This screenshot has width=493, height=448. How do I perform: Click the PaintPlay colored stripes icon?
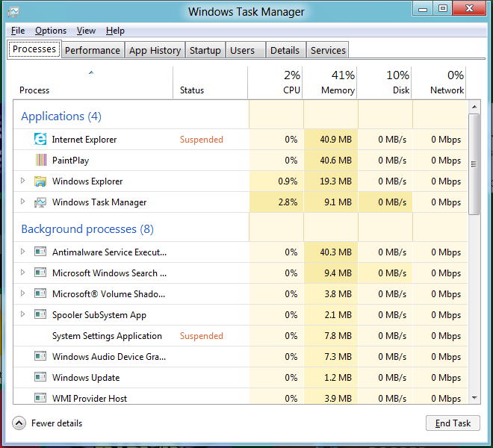(x=41, y=160)
